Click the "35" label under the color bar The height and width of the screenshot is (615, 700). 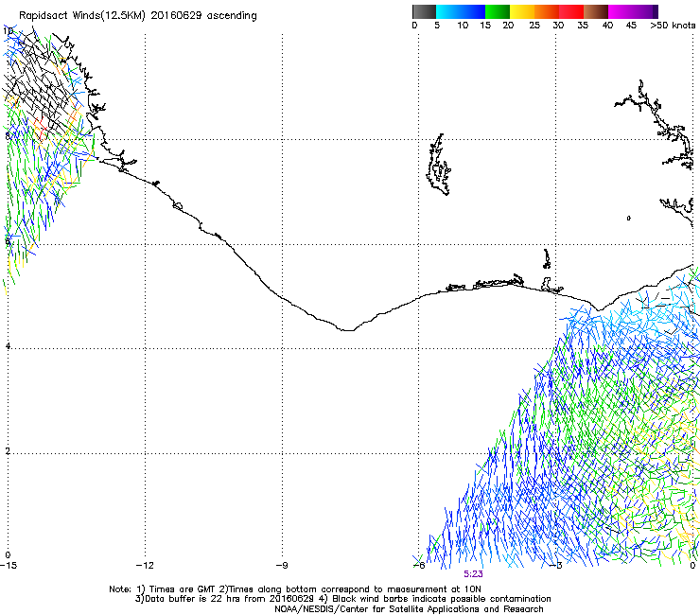pyautogui.click(x=583, y=26)
